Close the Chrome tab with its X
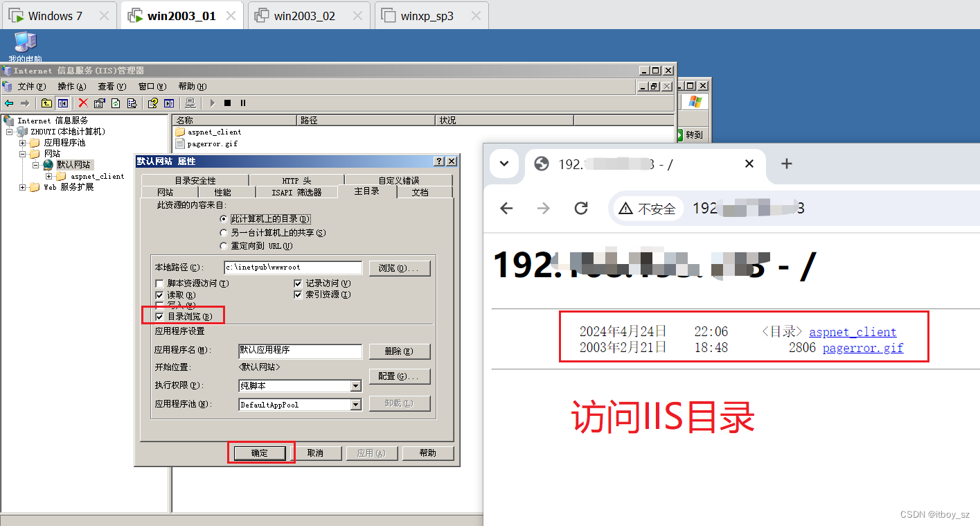980x526 pixels. tap(749, 164)
